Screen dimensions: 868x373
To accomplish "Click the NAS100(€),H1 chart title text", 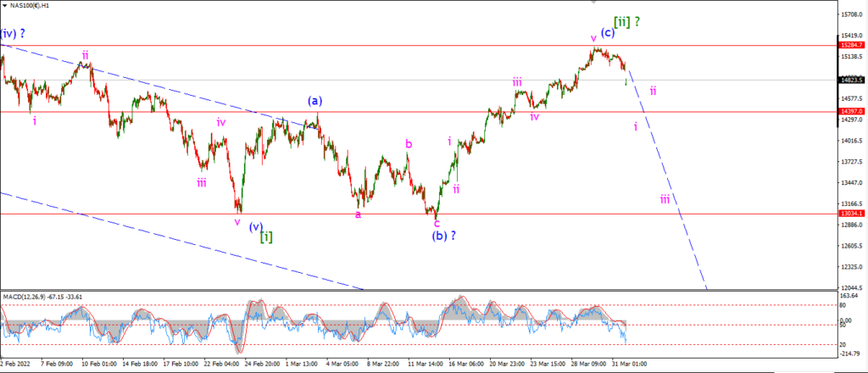I will point(31,5).
